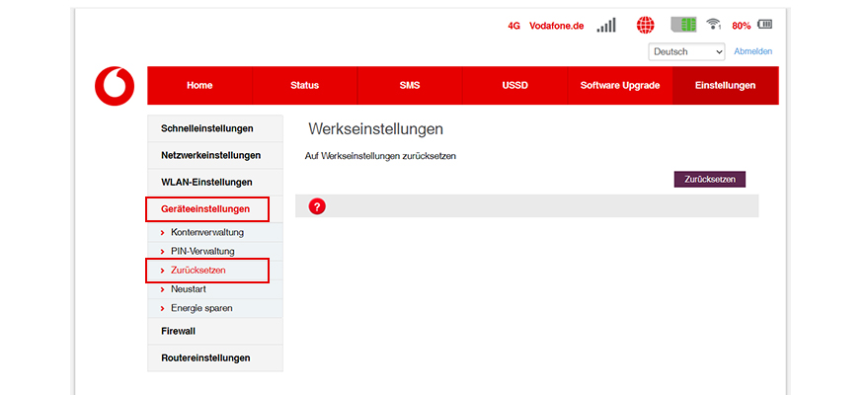This screenshot has height=395, width=868.
Task: Select Kontenverwaltung in the sidebar
Action: coord(206,232)
